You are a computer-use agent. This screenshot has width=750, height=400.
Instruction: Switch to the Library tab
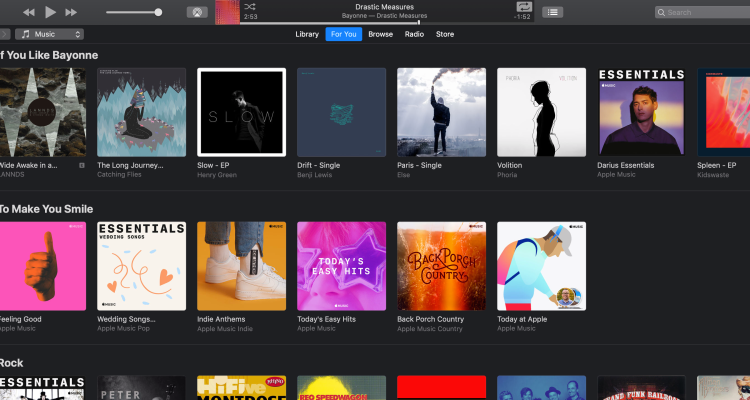point(307,34)
